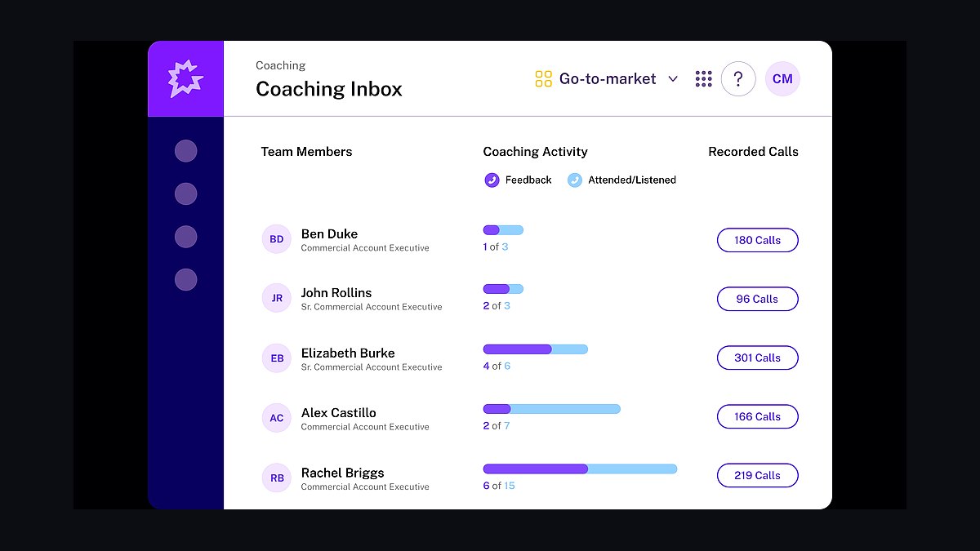
Task: Click the '6 of 15' count for Rachel Briggs
Action: [499, 486]
